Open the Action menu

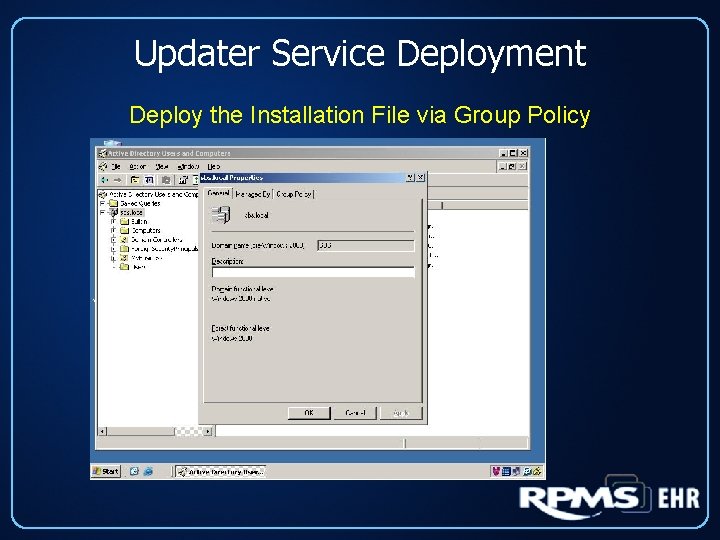click(x=137, y=166)
